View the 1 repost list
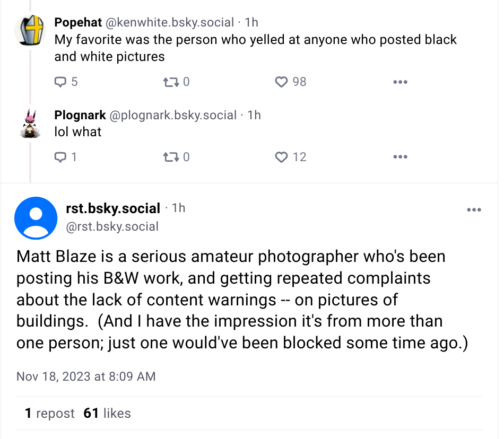Image resolution: width=504 pixels, height=439 pixels. [x=50, y=414]
